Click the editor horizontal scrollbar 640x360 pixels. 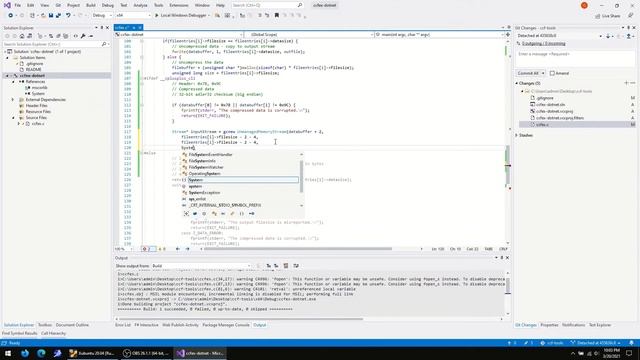298,249
